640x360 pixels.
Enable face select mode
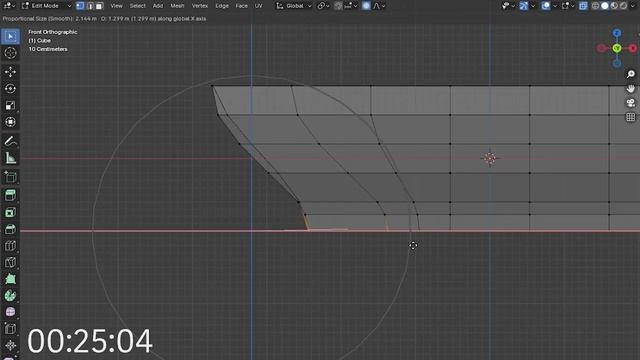tap(99, 6)
